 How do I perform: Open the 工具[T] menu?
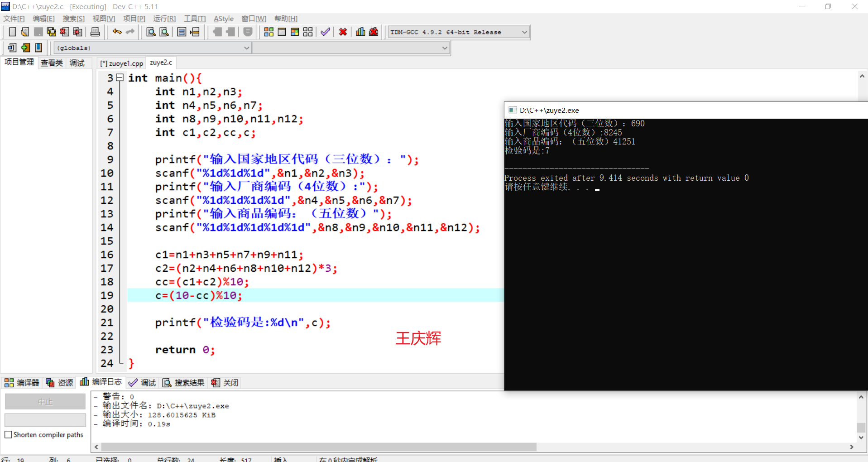click(x=195, y=19)
